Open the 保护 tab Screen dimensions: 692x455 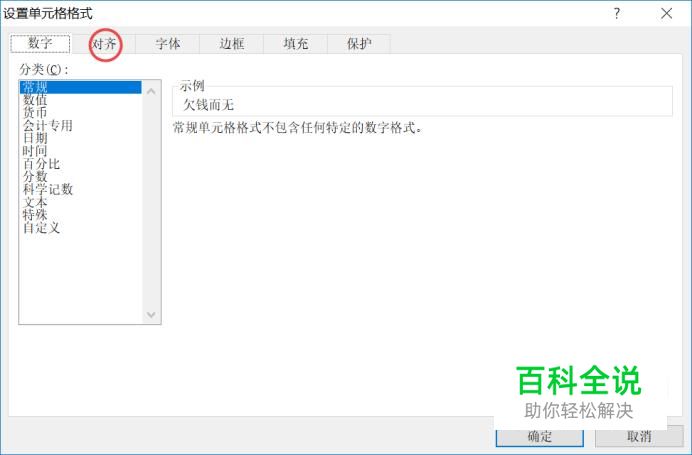click(x=359, y=44)
